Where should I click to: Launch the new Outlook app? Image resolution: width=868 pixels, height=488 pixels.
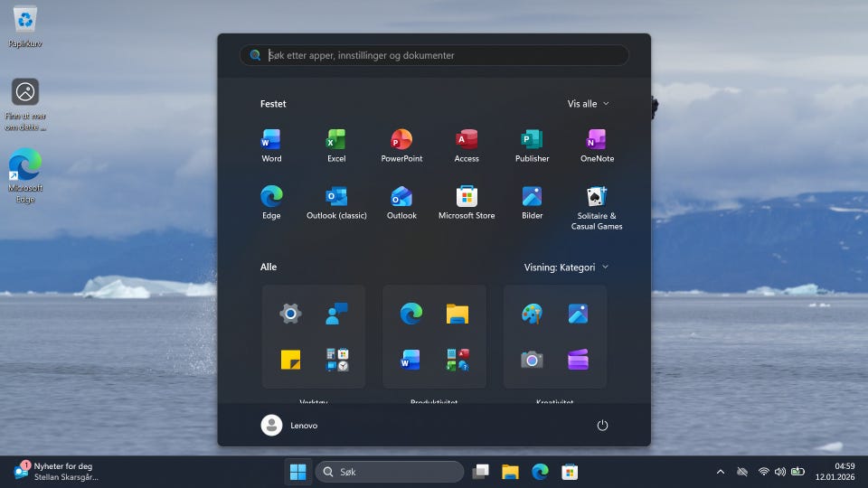point(401,202)
